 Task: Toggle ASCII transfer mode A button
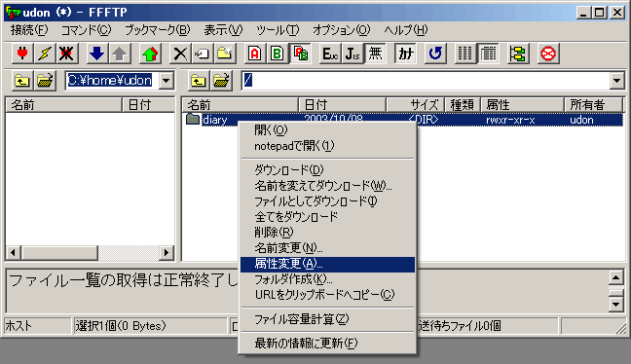[x=255, y=54]
